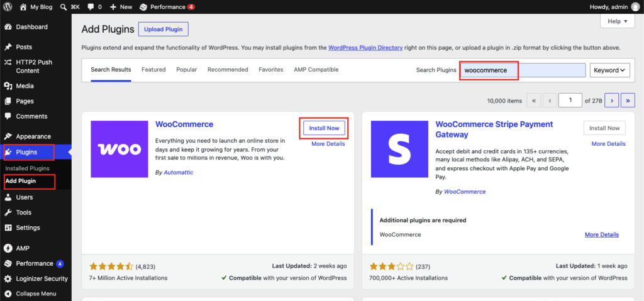Install the WooCommerce plugin now

[x=324, y=128]
